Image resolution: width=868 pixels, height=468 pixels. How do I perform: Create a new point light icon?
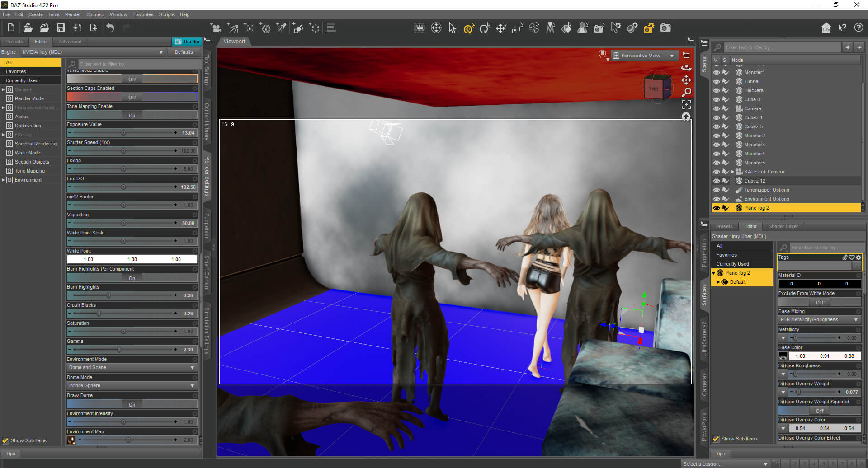pos(249,28)
